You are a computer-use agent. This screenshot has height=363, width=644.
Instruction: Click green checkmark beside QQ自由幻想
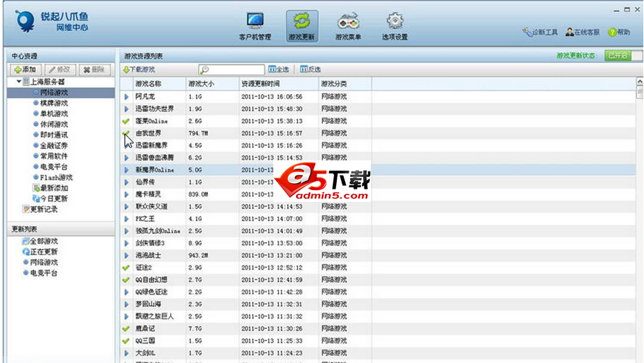point(126,280)
